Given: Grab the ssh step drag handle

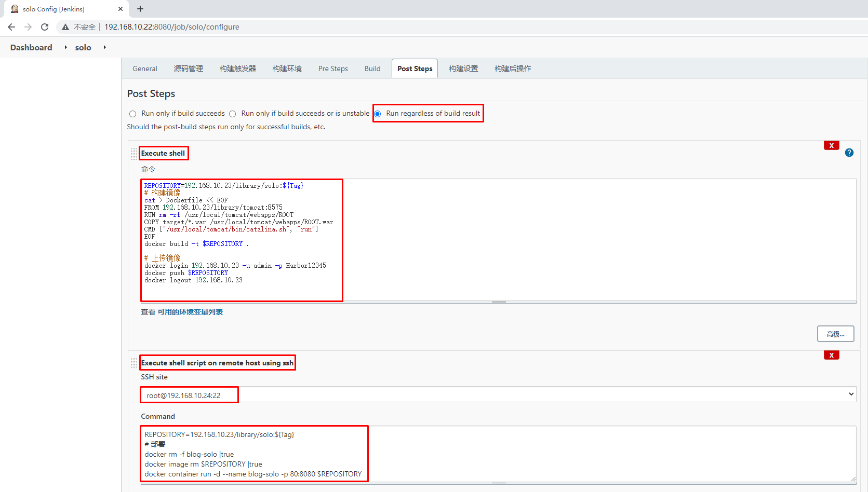Looking at the screenshot, I should click(x=134, y=363).
